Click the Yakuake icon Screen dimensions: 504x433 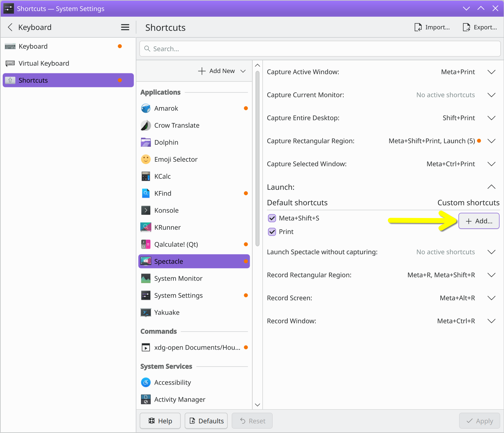pos(146,312)
